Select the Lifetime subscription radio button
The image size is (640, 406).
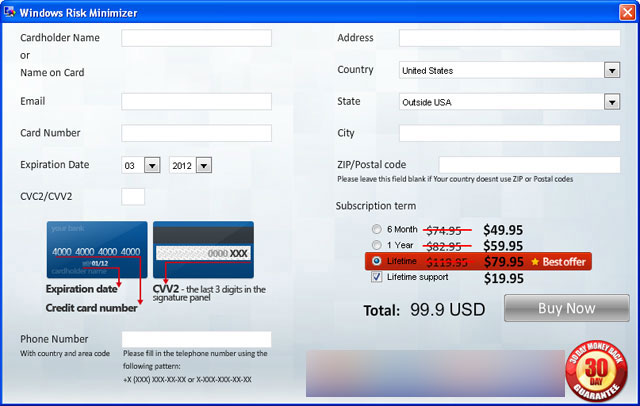376,261
